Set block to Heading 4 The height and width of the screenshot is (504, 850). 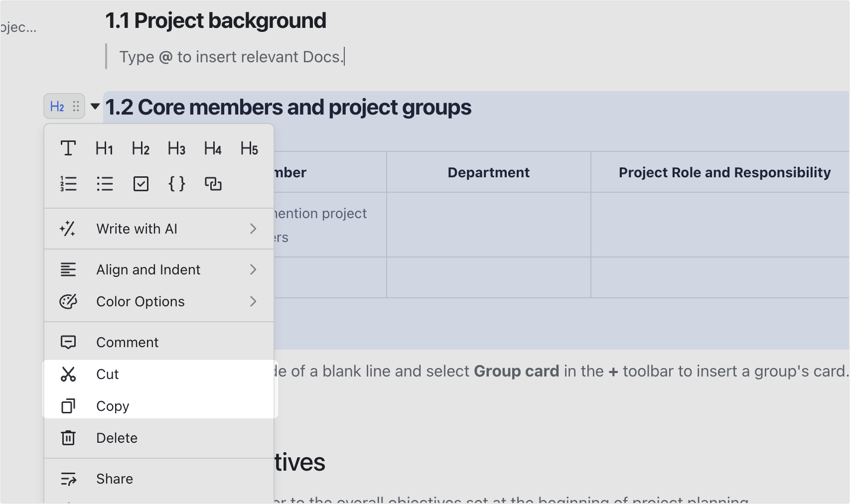tap(213, 148)
